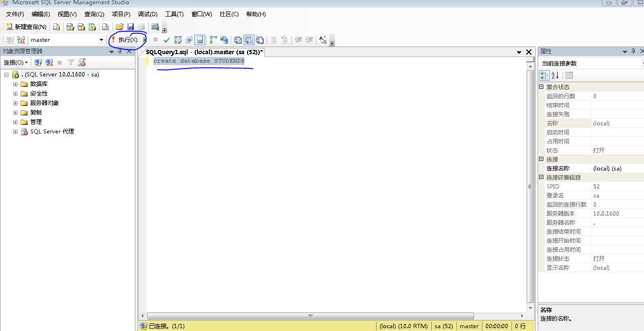Screen dimensions: 644x331
Task: Uncomment the selected lines
Action: tap(284, 40)
